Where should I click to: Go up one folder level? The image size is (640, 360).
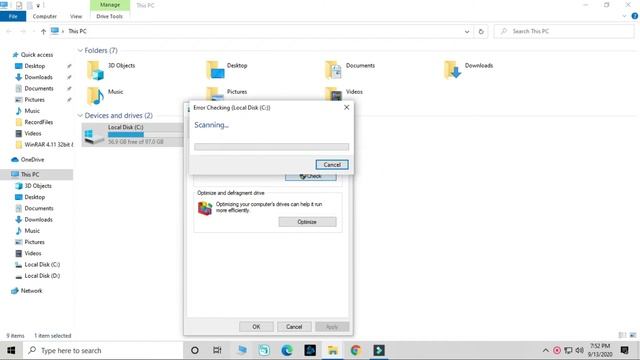(43, 31)
